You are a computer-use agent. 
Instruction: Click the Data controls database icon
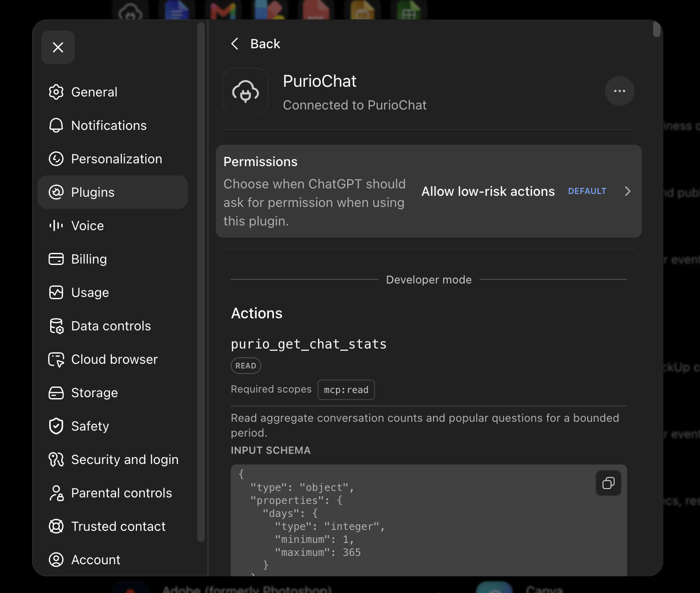pyautogui.click(x=56, y=326)
